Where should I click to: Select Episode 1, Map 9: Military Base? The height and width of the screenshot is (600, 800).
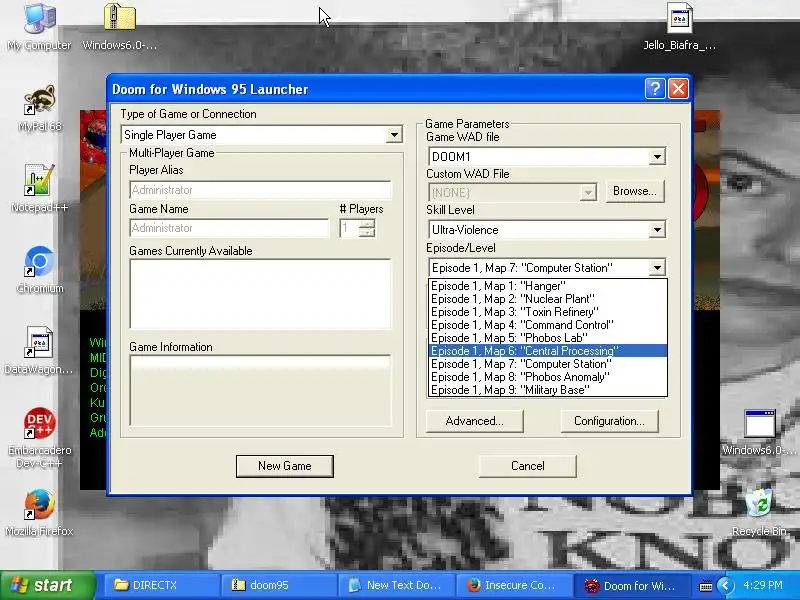(x=547, y=390)
